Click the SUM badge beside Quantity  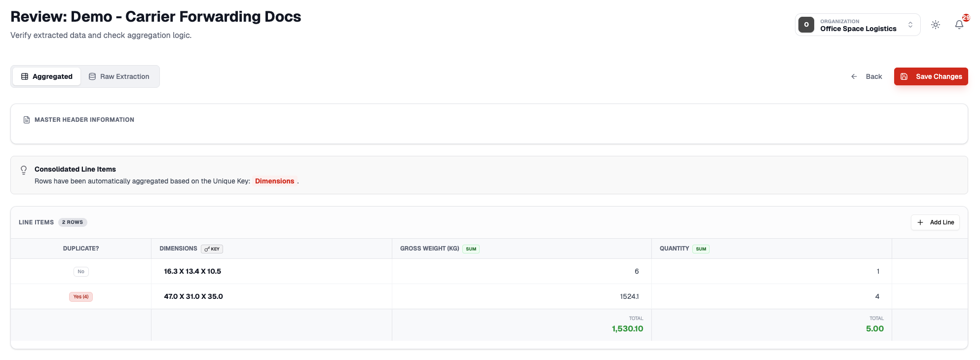[x=701, y=249]
